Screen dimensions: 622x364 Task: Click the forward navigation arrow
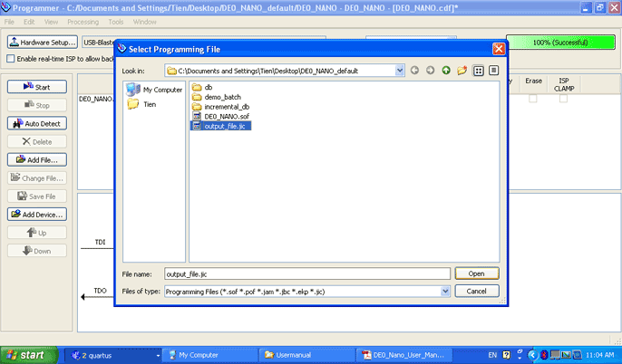click(x=430, y=70)
